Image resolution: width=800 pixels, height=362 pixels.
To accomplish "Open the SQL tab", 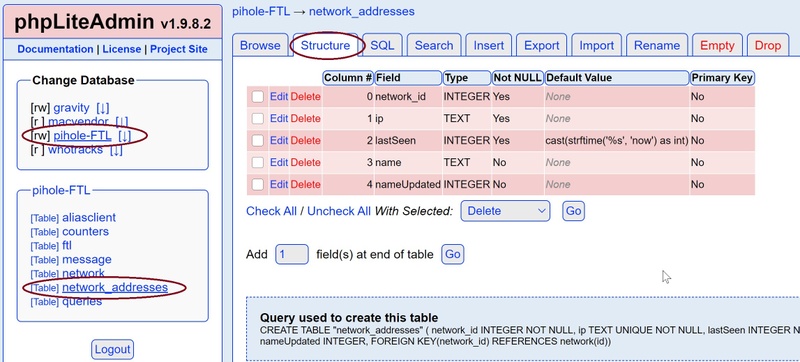I will pyautogui.click(x=382, y=45).
